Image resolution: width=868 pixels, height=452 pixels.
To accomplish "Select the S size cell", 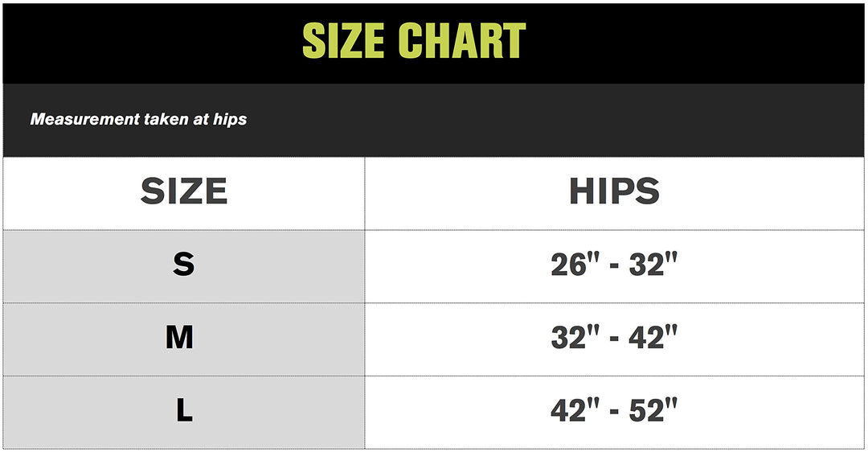I will 183,265.
